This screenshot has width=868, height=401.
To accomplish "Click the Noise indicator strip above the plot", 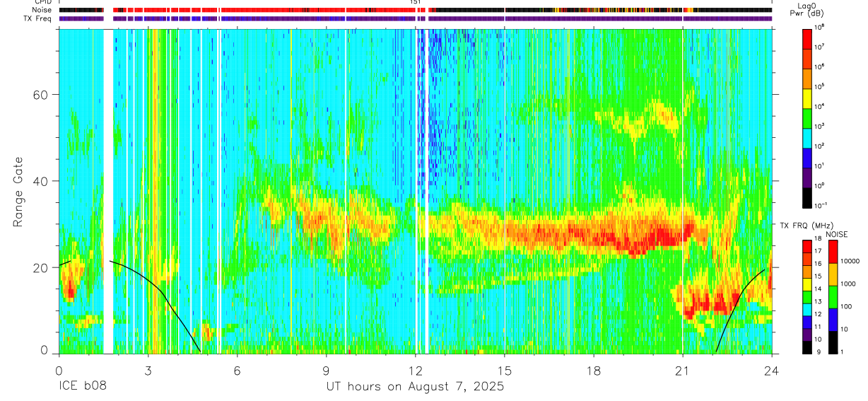I will click(x=415, y=10).
